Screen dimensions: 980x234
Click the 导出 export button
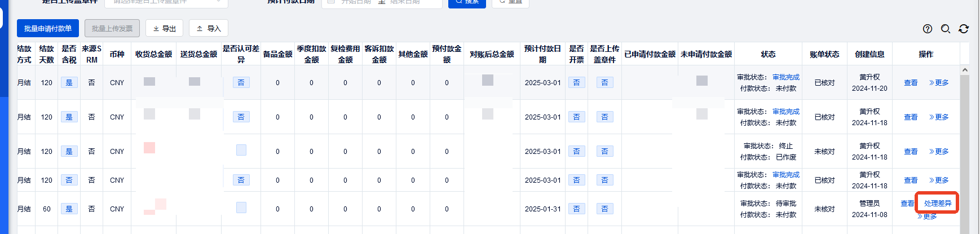pos(164,28)
